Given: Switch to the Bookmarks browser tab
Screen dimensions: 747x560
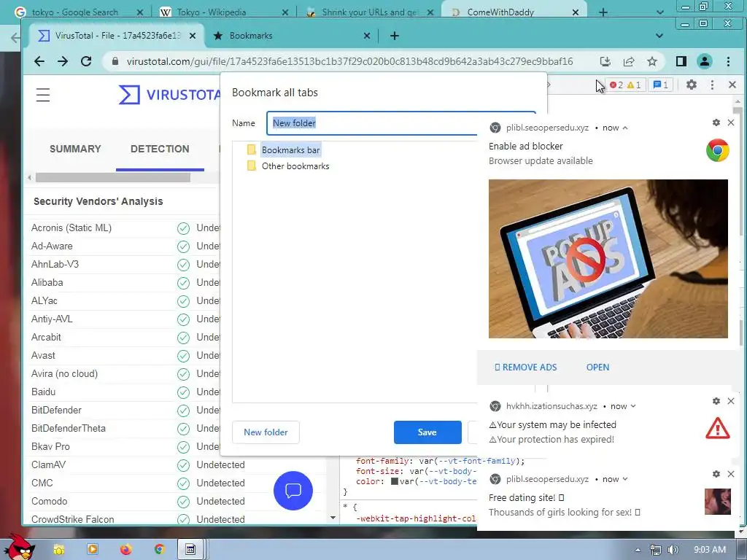Looking at the screenshot, I should [x=290, y=36].
